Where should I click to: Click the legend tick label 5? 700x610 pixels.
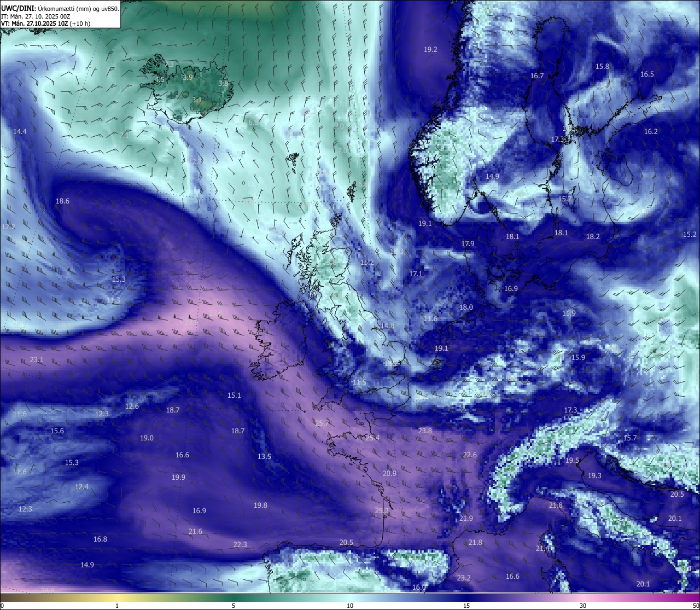pyautogui.click(x=234, y=606)
